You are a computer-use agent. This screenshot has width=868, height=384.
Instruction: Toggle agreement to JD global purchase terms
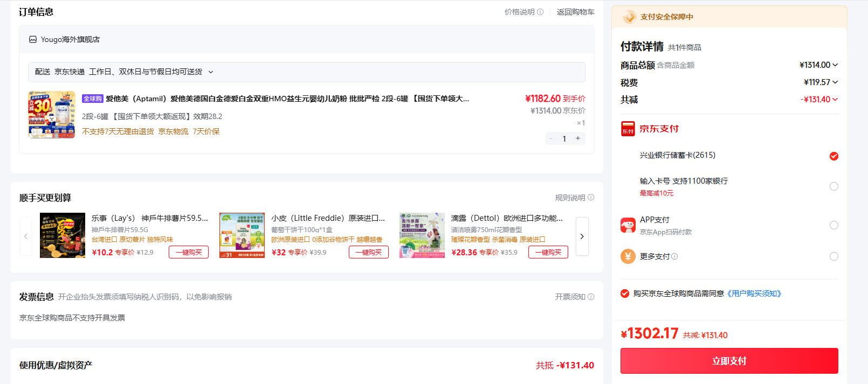tap(625, 294)
